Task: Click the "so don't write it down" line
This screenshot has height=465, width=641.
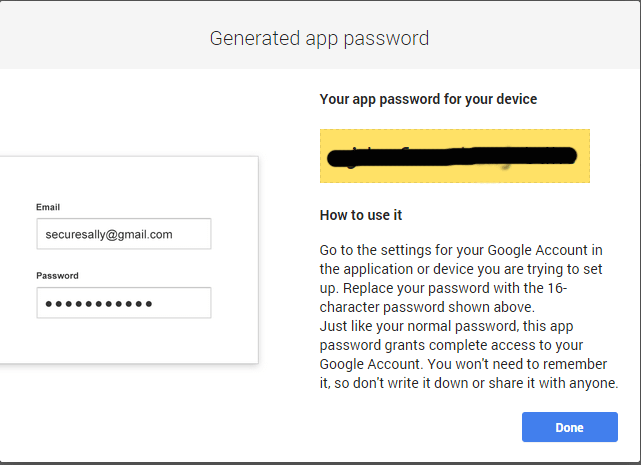Action: click(x=468, y=383)
